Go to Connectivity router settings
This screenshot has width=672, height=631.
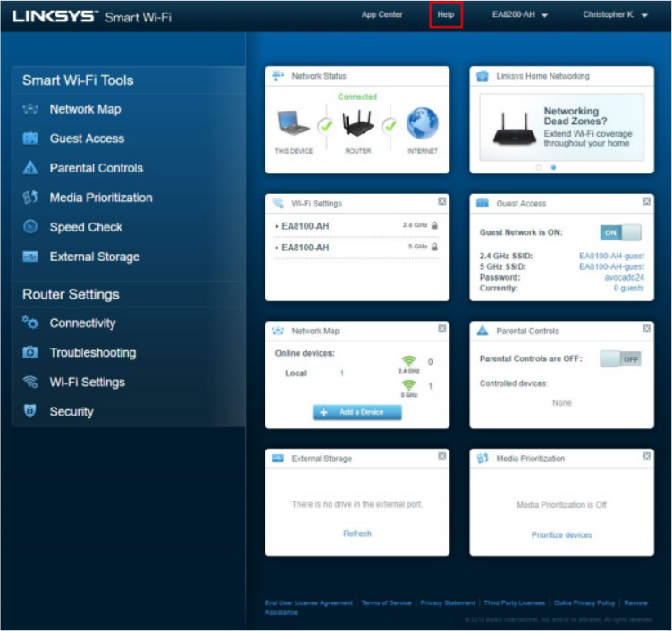coord(82,323)
